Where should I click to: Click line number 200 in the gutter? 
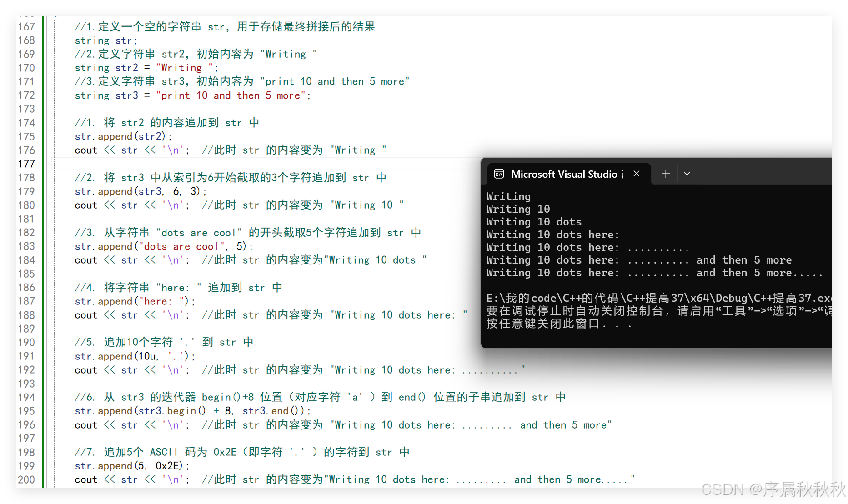(26, 479)
